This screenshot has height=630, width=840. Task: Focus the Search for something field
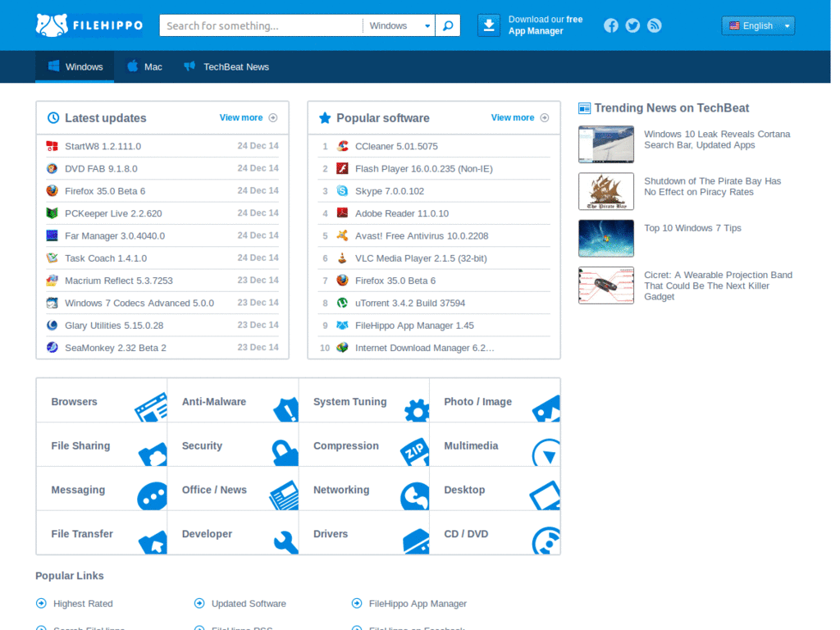261,25
